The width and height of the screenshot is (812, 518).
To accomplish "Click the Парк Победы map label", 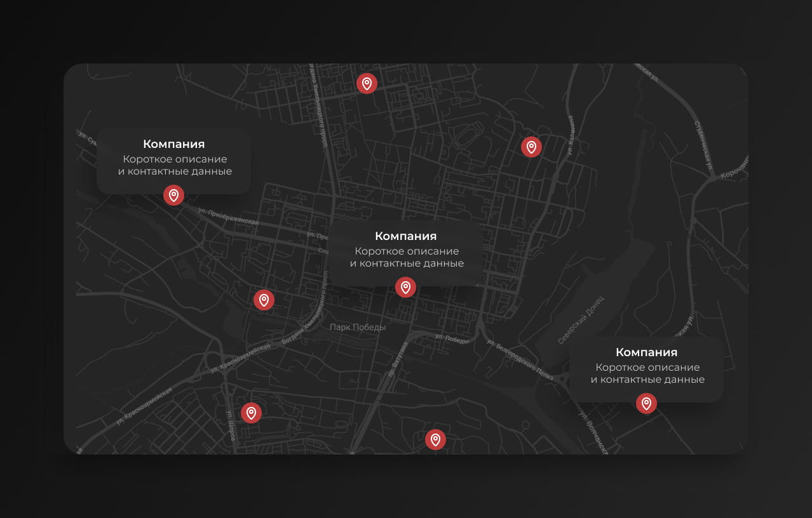I will click(358, 328).
